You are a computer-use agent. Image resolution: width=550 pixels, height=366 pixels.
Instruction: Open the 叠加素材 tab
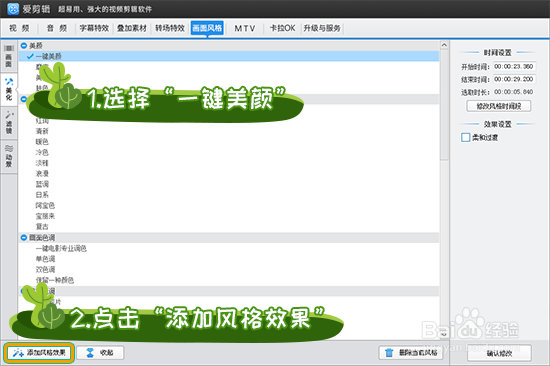pos(132,28)
